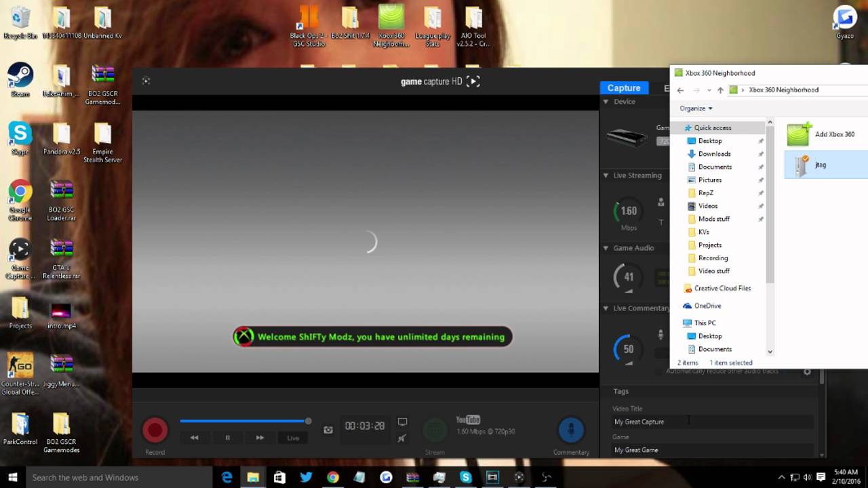The width and height of the screenshot is (868, 488).
Task: Open the Windows Start menu
Action: 13,477
